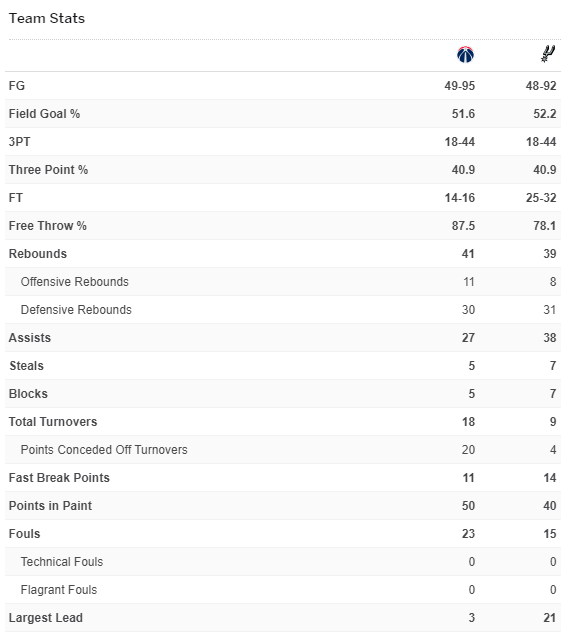Select the Field Goal % row label

(44, 114)
